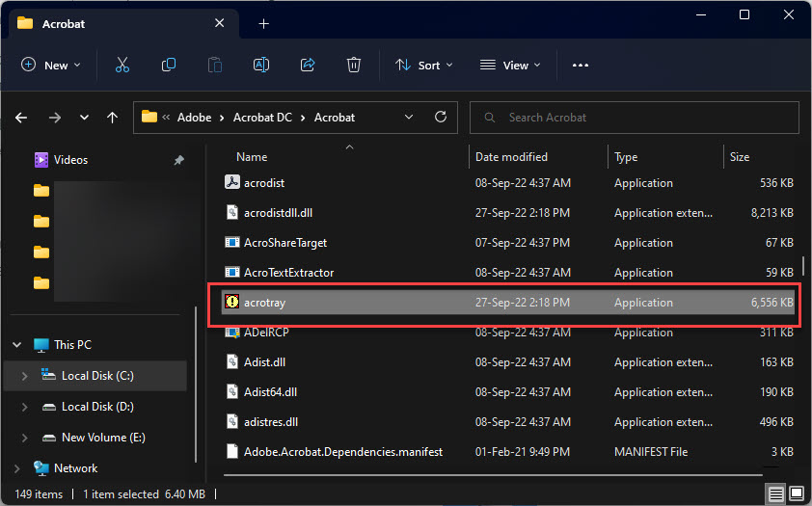
Task: Click the Copy icon in toolbar
Action: pos(169,66)
